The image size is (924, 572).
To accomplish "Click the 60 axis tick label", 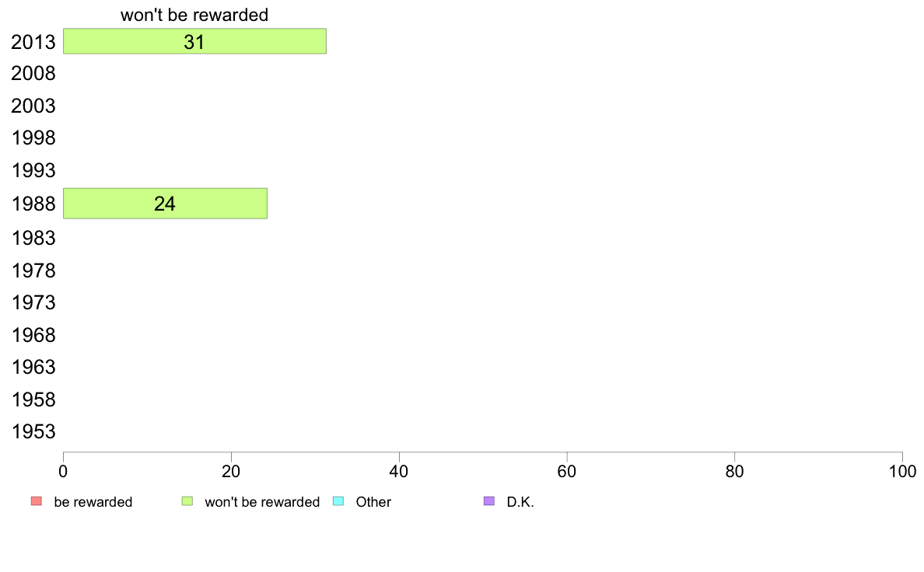I will tap(567, 471).
